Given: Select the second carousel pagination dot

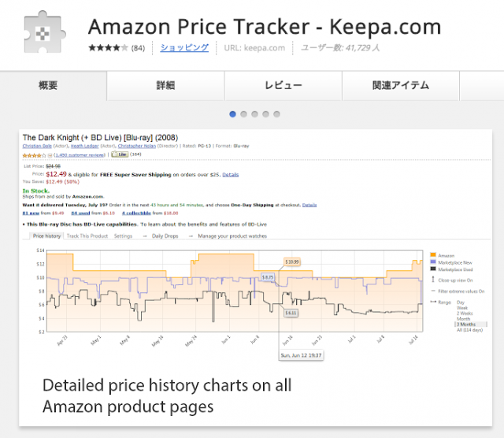Looking at the screenshot, I should (x=244, y=114).
